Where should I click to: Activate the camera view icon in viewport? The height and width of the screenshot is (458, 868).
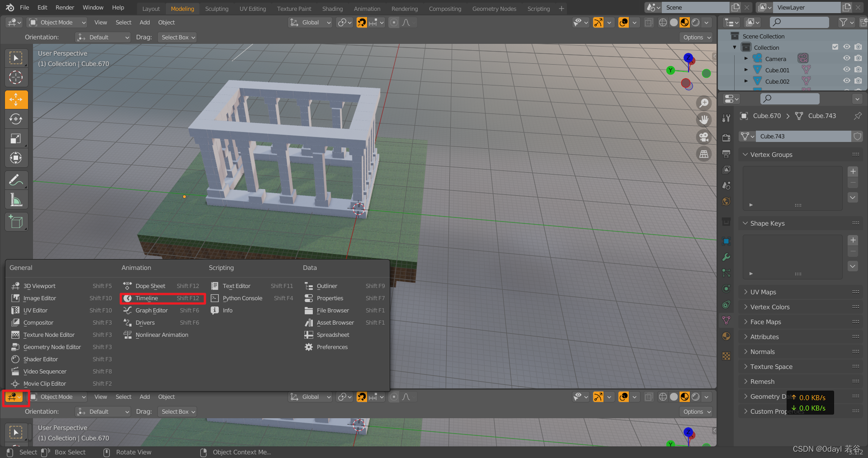[x=704, y=137]
